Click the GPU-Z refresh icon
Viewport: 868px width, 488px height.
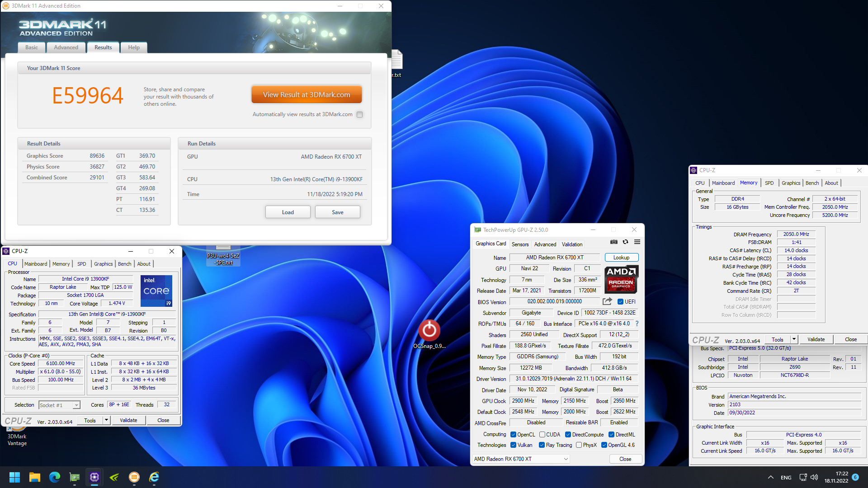click(x=625, y=242)
